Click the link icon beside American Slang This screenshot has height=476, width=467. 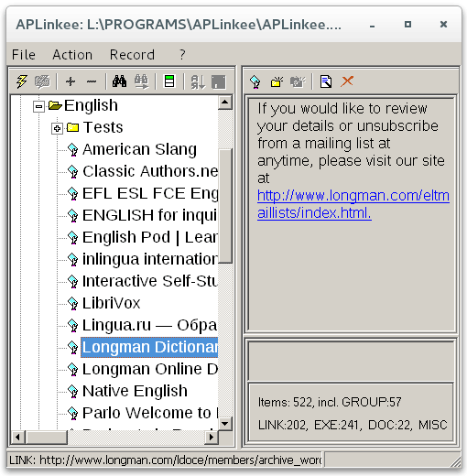point(73,149)
